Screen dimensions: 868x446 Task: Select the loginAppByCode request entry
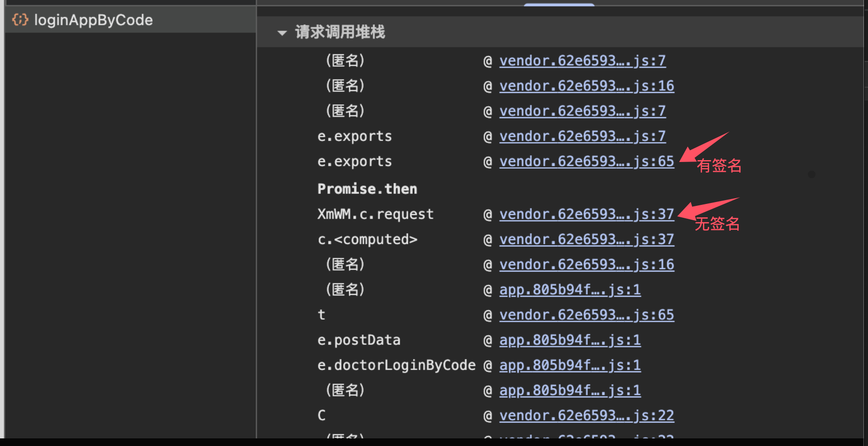point(93,20)
